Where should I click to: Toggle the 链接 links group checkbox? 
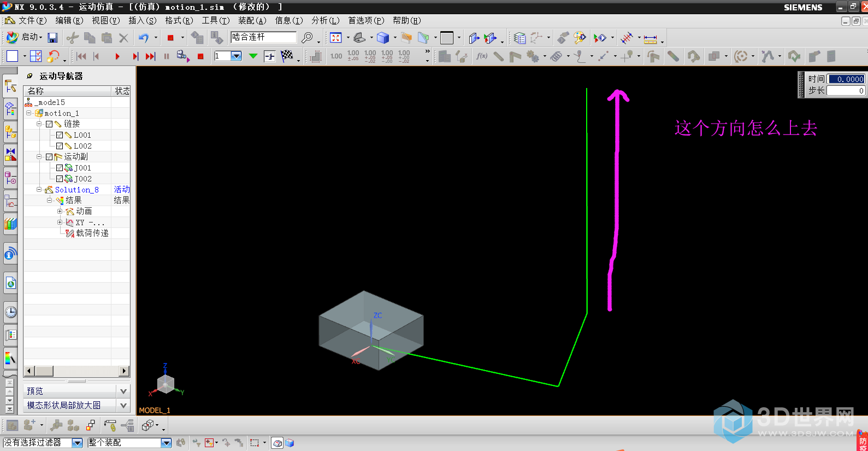click(49, 124)
